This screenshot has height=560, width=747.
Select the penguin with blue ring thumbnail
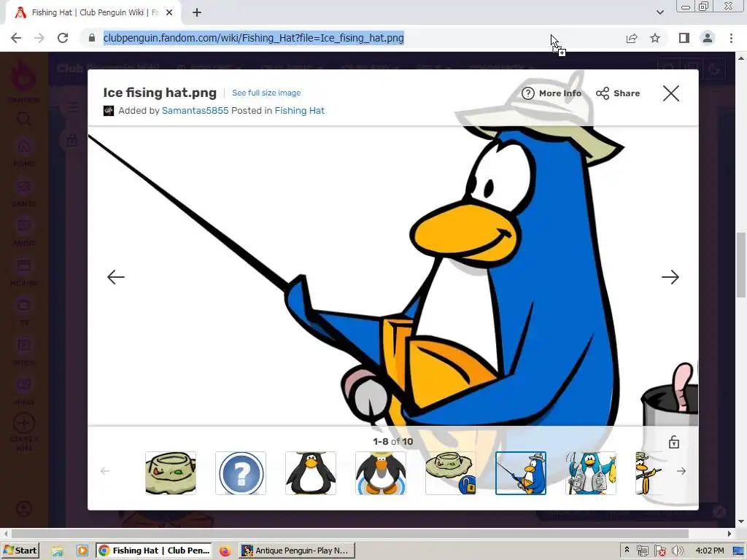coord(381,472)
